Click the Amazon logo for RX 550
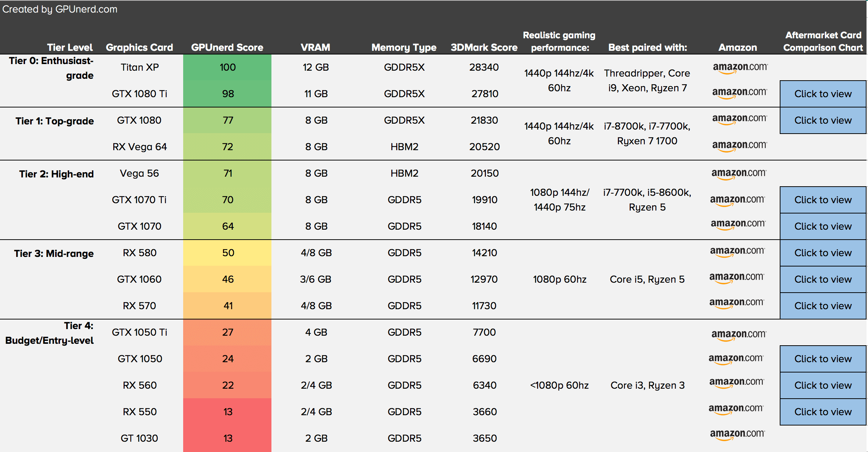The image size is (868, 452). pyautogui.click(x=736, y=409)
